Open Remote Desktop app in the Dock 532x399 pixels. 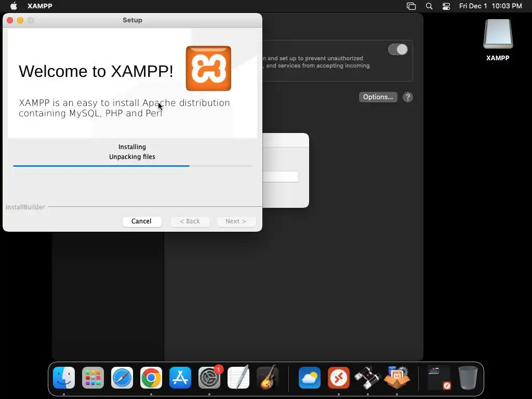click(339, 378)
